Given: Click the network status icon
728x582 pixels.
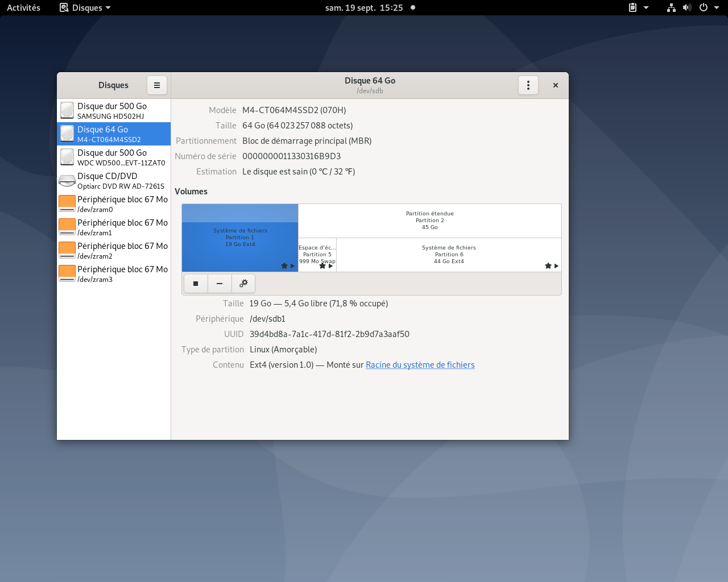Looking at the screenshot, I should [x=671, y=7].
